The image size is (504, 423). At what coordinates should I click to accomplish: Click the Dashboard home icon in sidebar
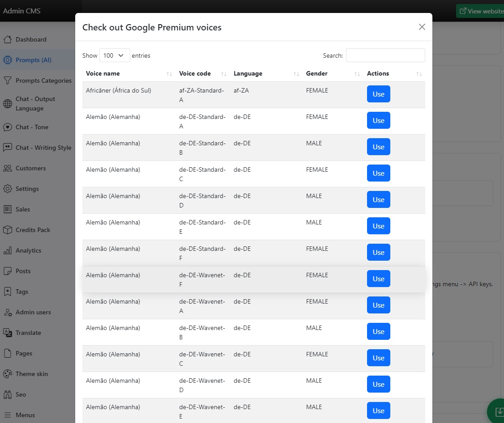click(8, 39)
